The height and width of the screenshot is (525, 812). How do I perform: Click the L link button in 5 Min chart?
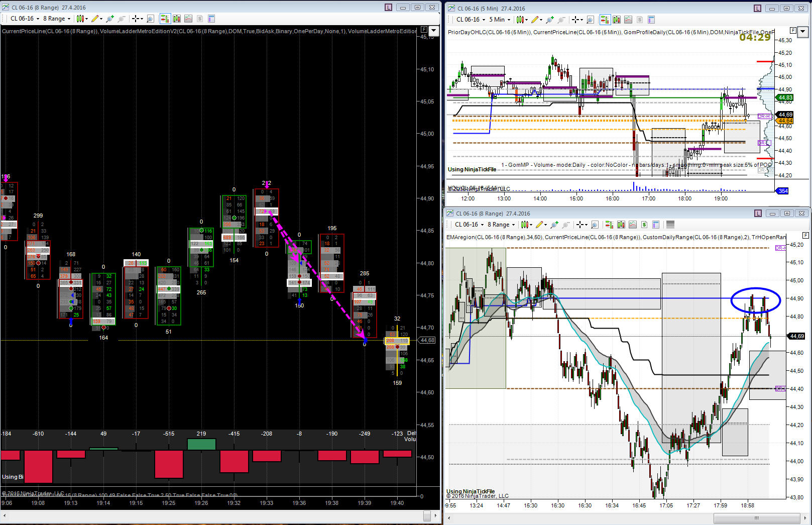tap(758, 8)
